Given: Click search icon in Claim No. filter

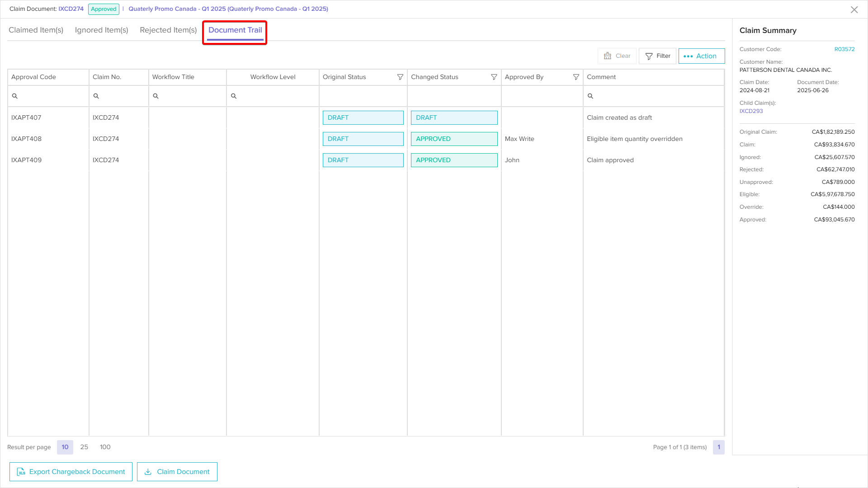Looking at the screenshot, I should 96,96.
